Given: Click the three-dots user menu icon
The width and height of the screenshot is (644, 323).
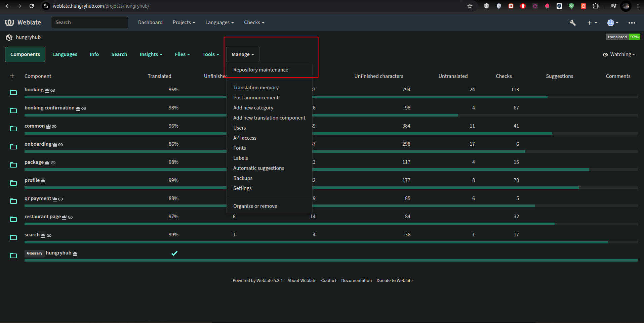Looking at the screenshot, I should pyautogui.click(x=632, y=23).
